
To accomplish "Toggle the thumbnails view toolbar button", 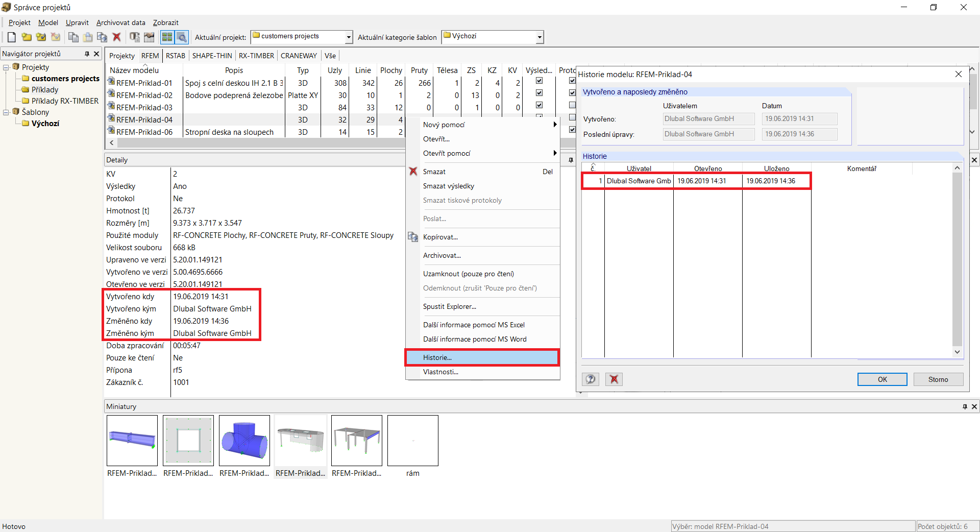I will (167, 37).
